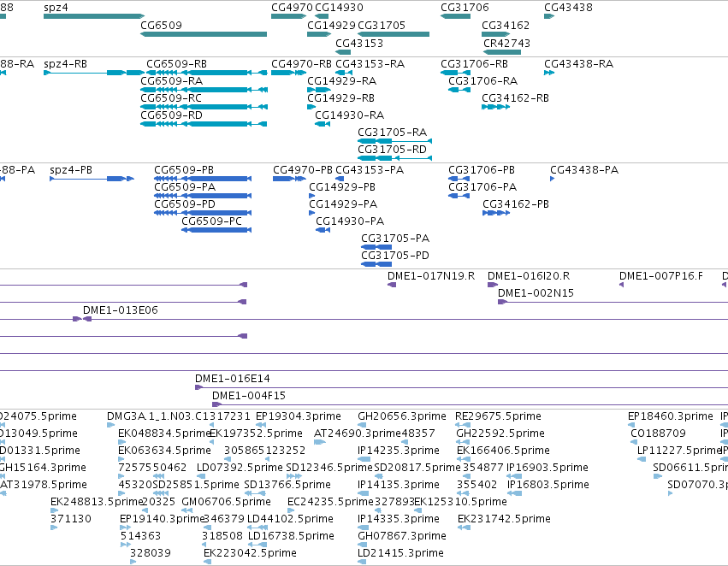Select the LD21415.3prime EST label
Viewport: 728px width, 566px height.
[x=400, y=553]
